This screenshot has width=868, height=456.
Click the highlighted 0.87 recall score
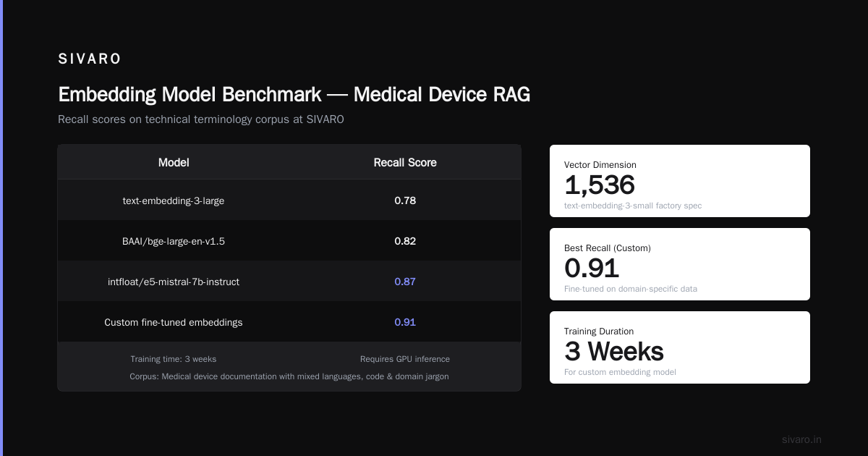point(405,282)
